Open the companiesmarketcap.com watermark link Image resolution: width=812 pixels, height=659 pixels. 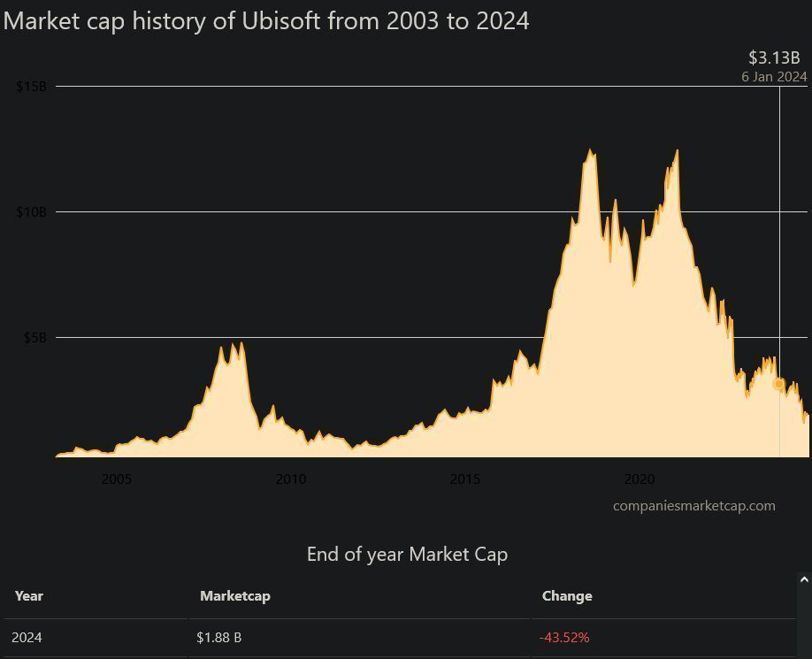[693, 506]
